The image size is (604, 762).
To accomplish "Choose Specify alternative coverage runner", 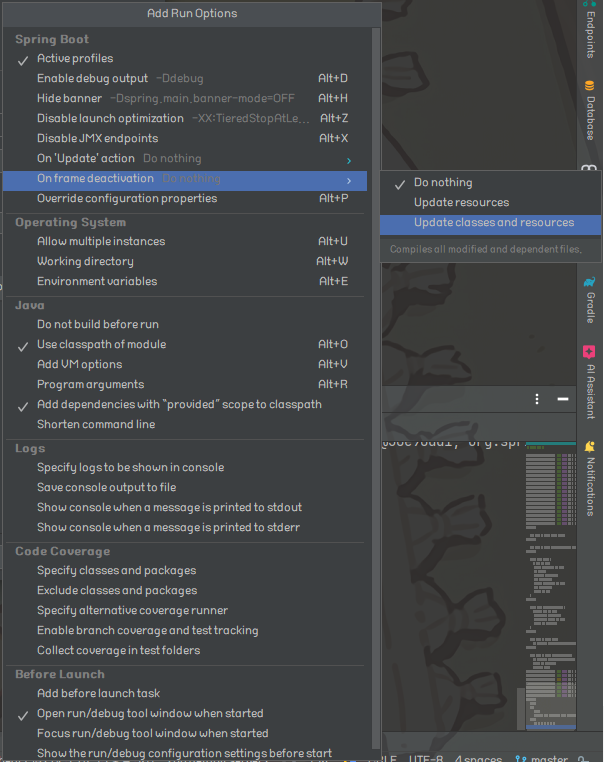I will [x=185, y=610].
